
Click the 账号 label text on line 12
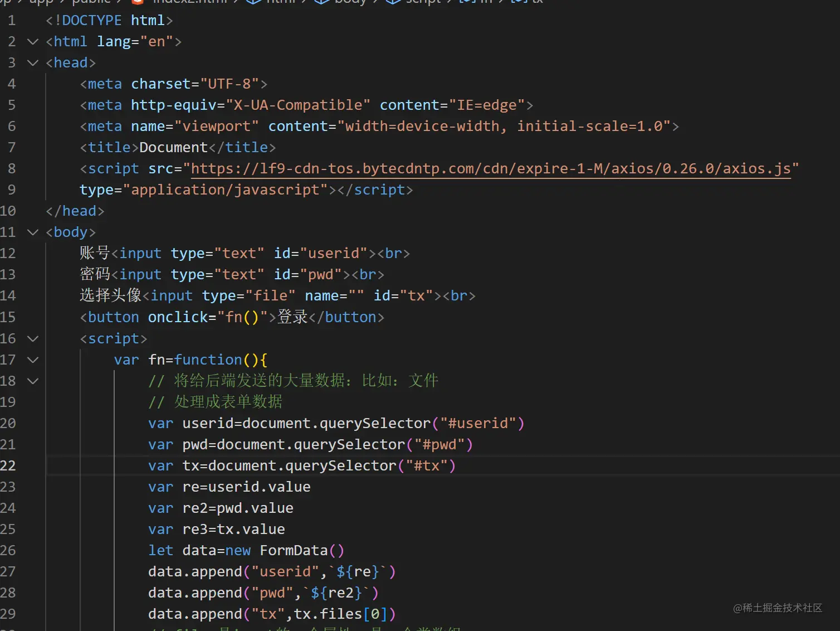pyautogui.click(x=95, y=253)
